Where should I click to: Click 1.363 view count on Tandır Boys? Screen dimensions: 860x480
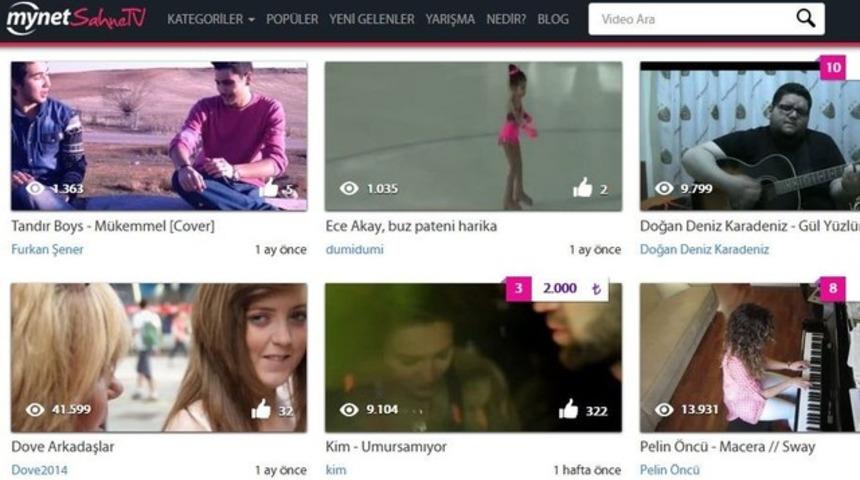[x=67, y=189]
